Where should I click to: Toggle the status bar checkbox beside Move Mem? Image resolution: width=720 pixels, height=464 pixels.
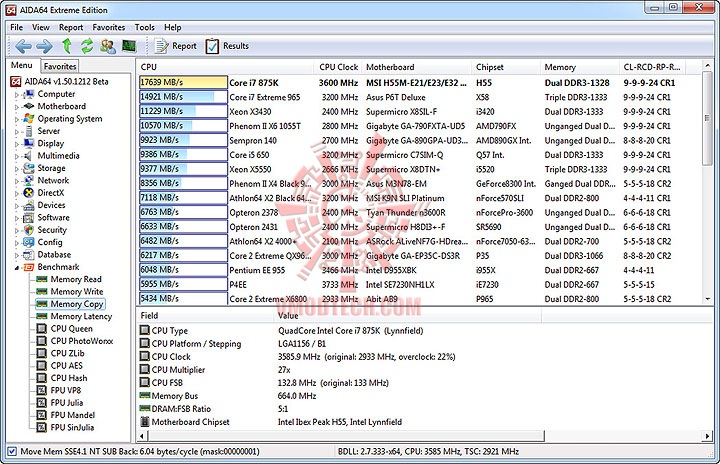click(x=12, y=452)
